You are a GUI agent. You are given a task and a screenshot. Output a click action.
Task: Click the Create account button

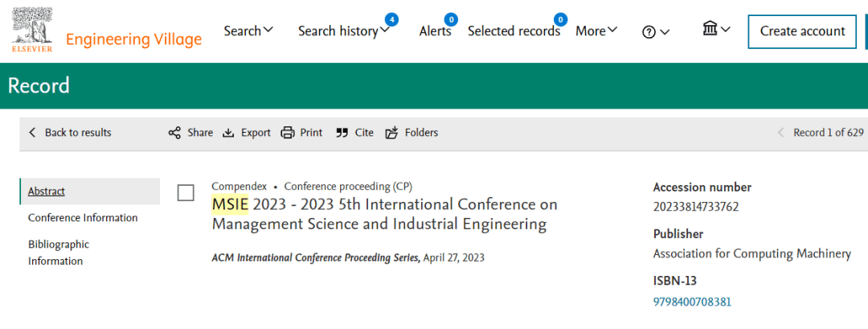(802, 31)
